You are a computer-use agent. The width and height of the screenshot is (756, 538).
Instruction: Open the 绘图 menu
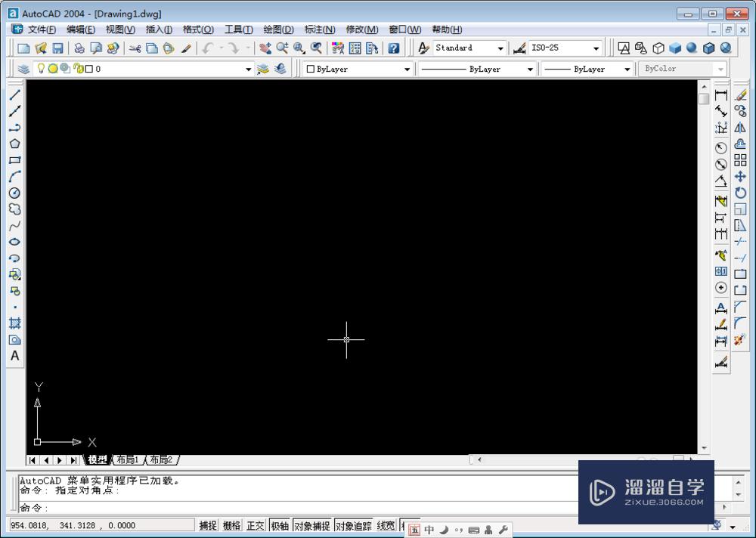(x=278, y=29)
